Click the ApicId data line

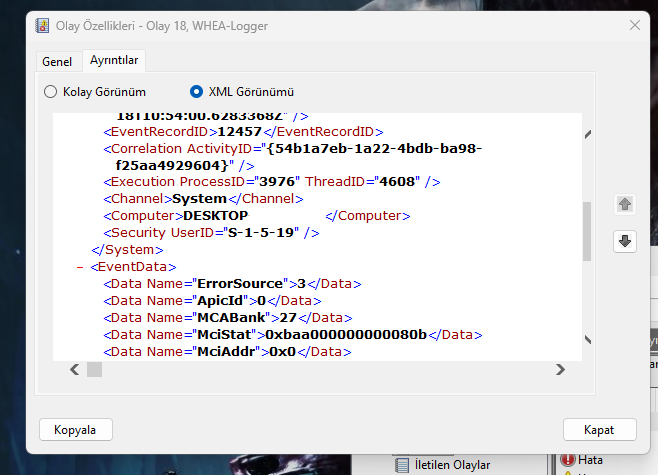coord(212,301)
